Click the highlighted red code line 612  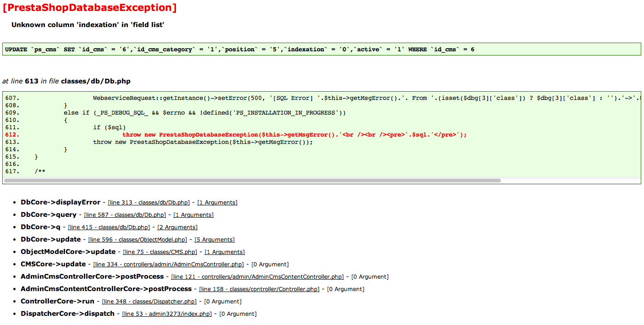pos(295,135)
